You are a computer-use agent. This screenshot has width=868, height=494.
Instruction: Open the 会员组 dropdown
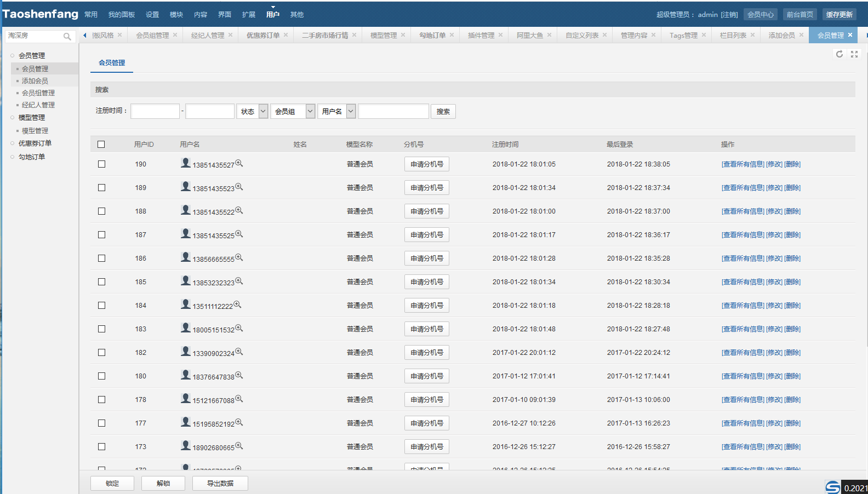[x=292, y=112]
